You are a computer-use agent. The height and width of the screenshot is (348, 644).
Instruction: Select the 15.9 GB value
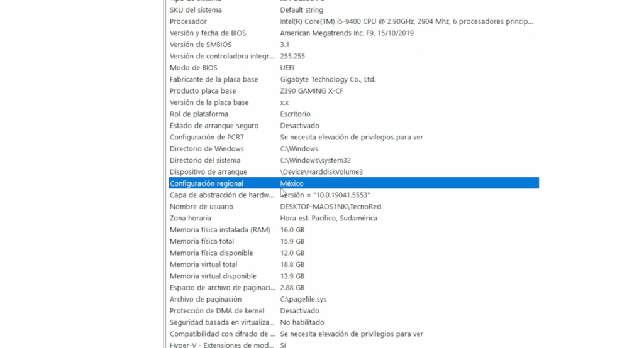292,241
